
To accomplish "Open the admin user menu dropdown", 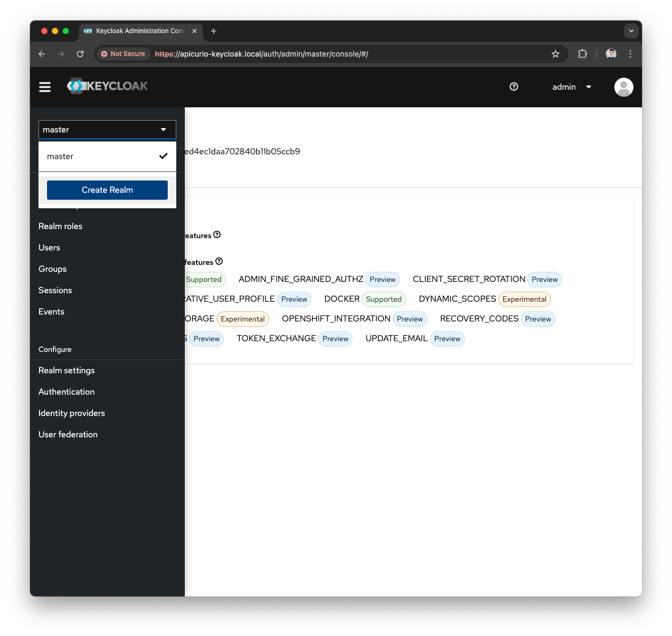I will (571, 87).
